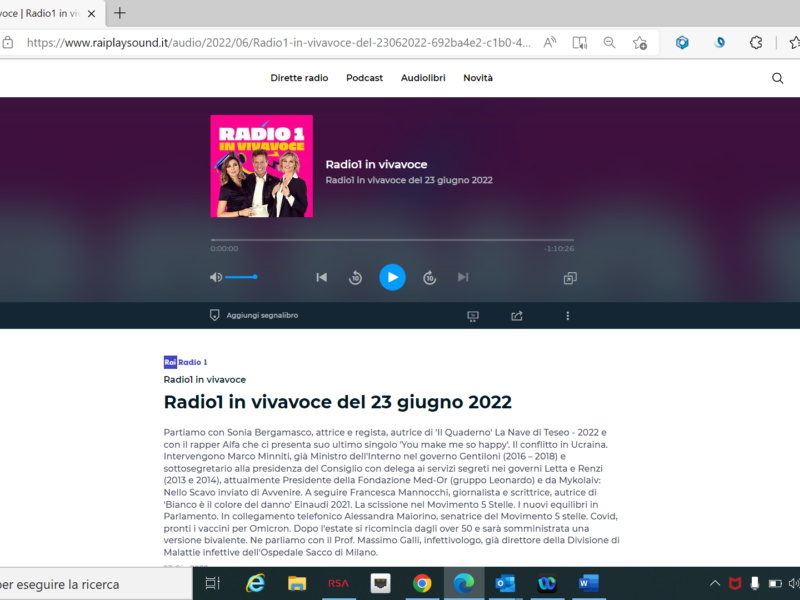The width and height of the screenshot is (800, 600).
Task: Activate the Read aloud icon
Action: click(x=549, y=43)
